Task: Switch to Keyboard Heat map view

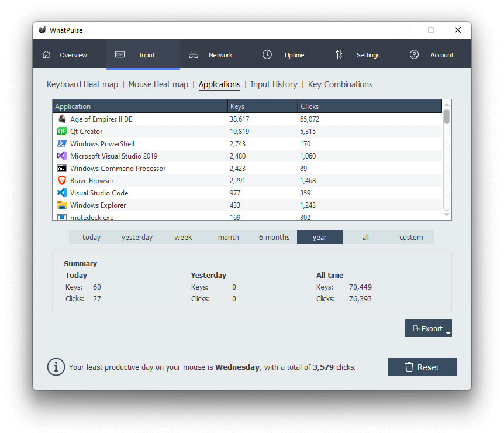Action: click(82, 84)
